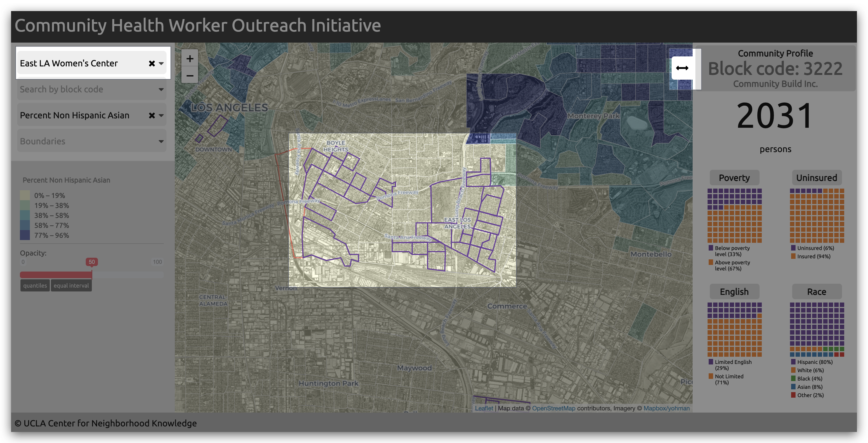Open the Percent Non Hispanic Asian dropdown arrow
Screen dimensions: 868x443
(x=162, y=116)
